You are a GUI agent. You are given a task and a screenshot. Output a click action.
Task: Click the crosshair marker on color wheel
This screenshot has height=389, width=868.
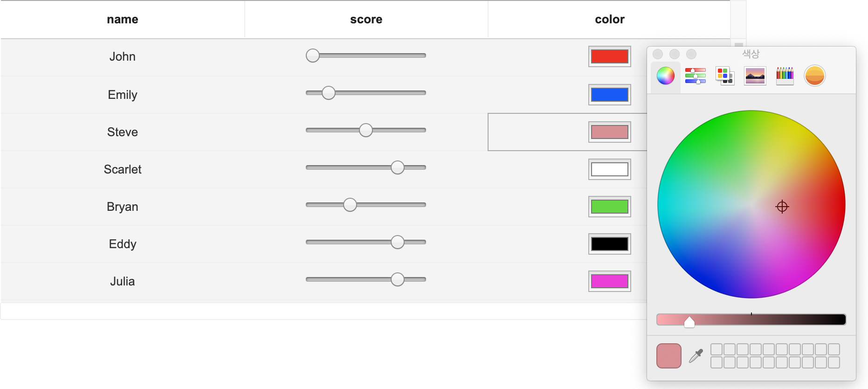click(782, 207)
